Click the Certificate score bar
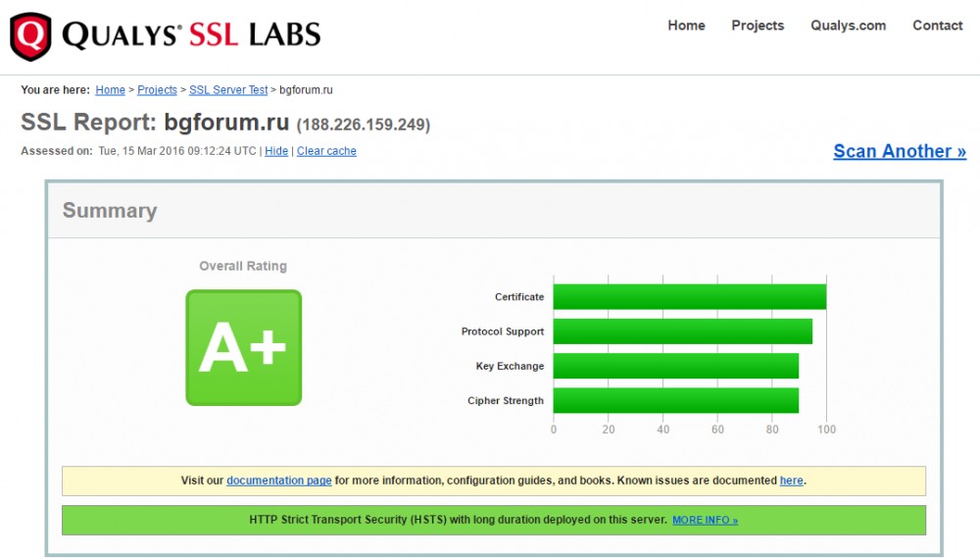 (689, 297)
